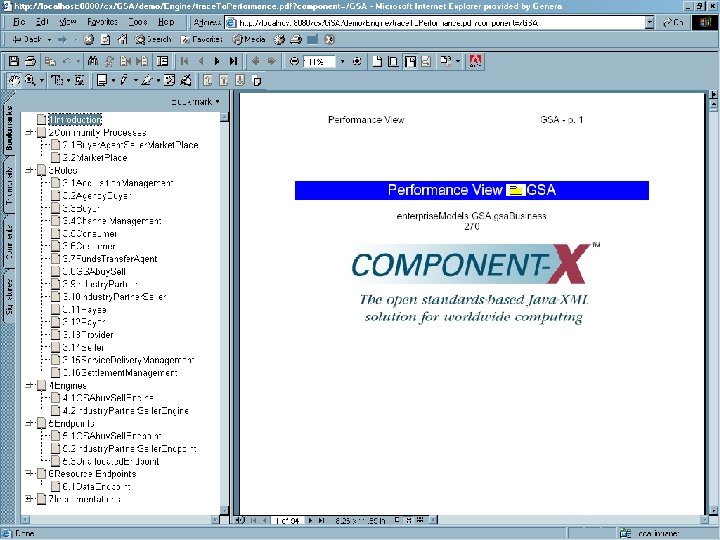
Task: Open the Tools menu
Action: click(x=138, y=22)
